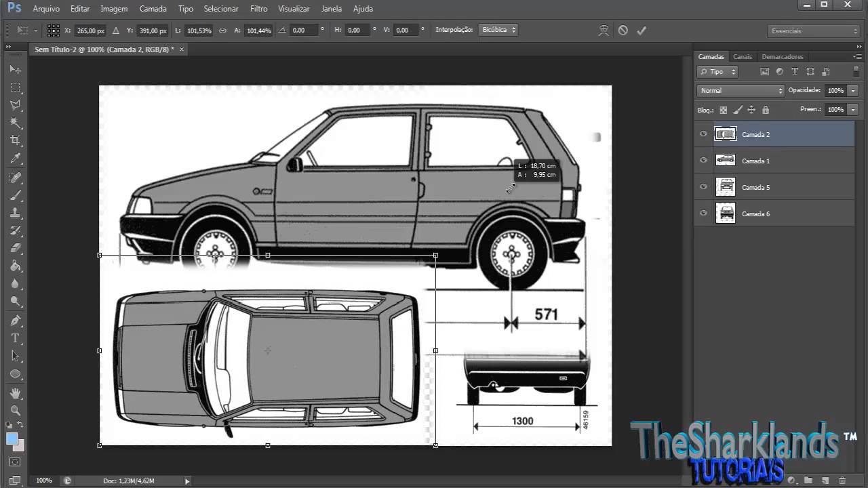Toggle layer filtering switch on or off

coord(855,71)
